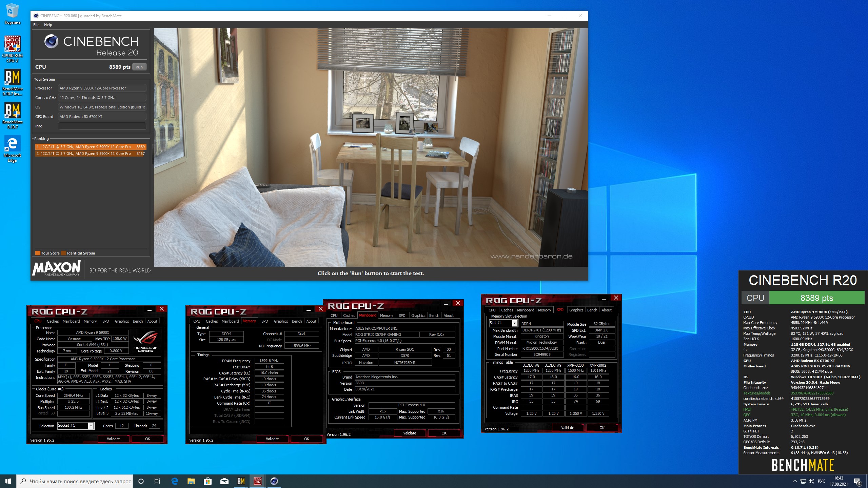Open the File menu in Cinebench
The width and height of the screenshot is (868, 488).
pyautogui.click(x=36, y=25)
